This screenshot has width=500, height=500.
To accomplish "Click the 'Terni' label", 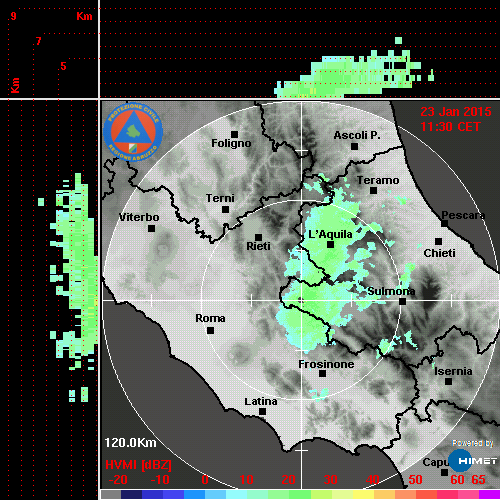I will point(220,198).
